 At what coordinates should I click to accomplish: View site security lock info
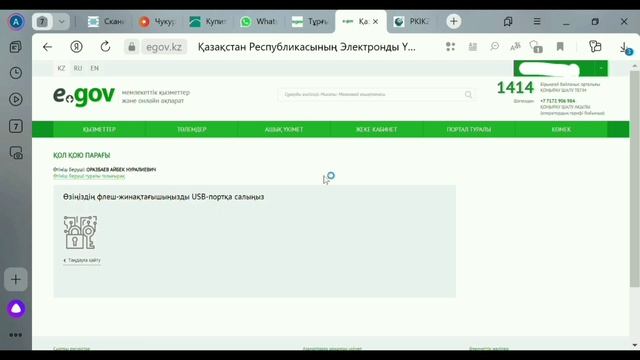pyautogui.click(x=131, y=47)
